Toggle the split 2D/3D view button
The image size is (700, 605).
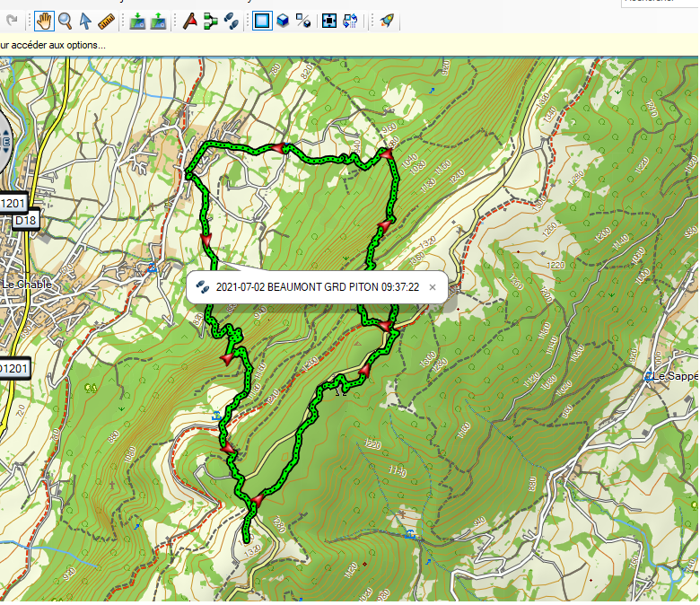(303, 20)
